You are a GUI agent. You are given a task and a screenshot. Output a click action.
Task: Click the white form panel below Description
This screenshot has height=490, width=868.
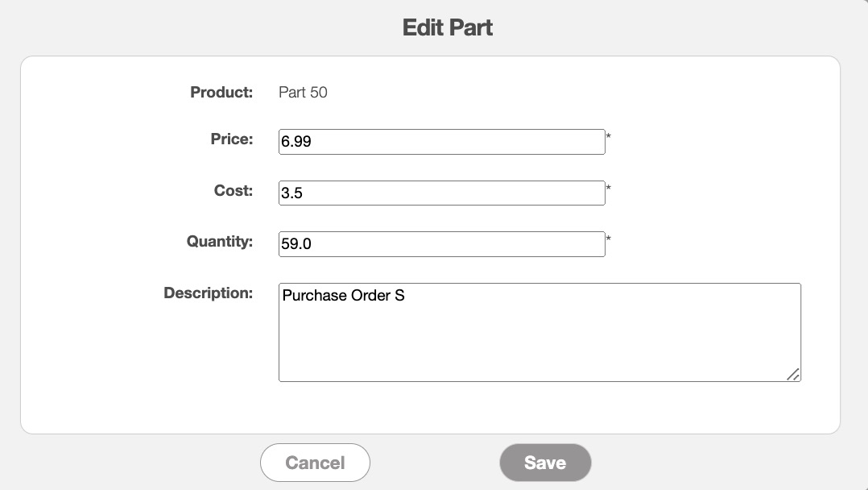430,408
